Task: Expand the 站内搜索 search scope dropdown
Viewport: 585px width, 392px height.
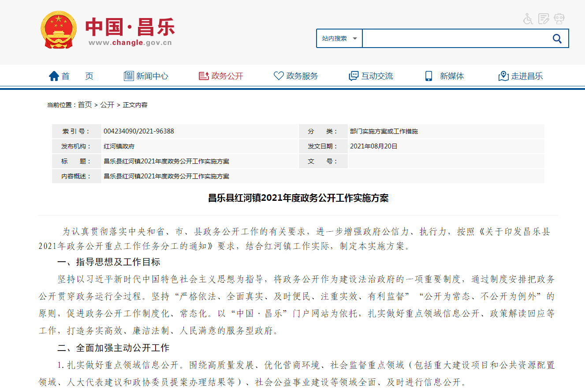Action: (339, 39)
